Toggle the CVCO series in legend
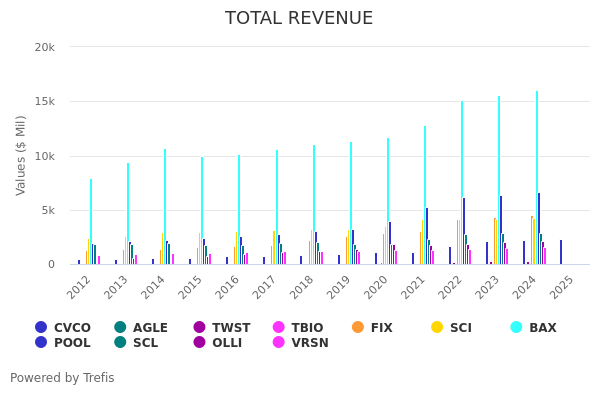 coord(62,328)
